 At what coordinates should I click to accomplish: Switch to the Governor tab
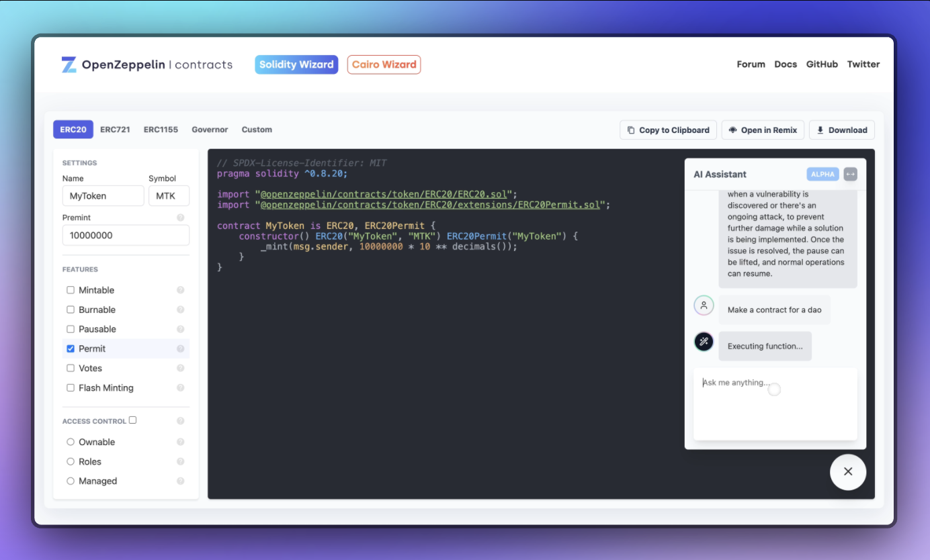(210, 130)
